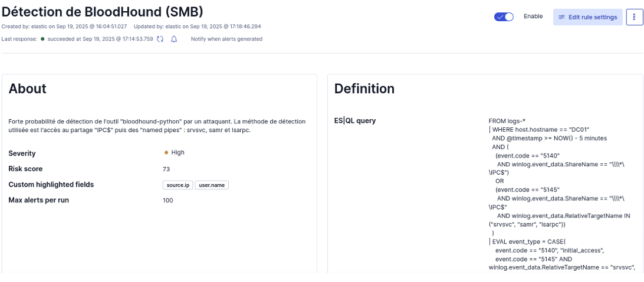Click the risk score value 73
Viewport: 644px width, 282px height.
click(x=166, y=169)
